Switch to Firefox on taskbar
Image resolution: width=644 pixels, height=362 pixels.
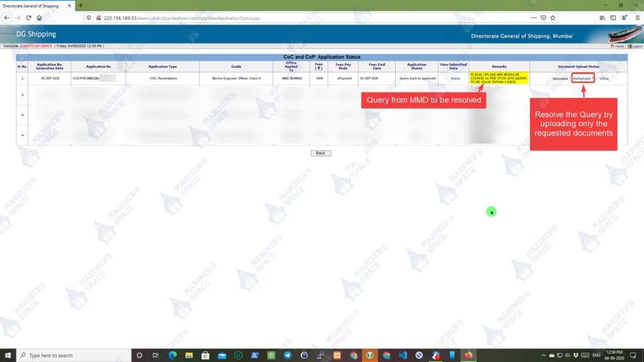[468, 356]
